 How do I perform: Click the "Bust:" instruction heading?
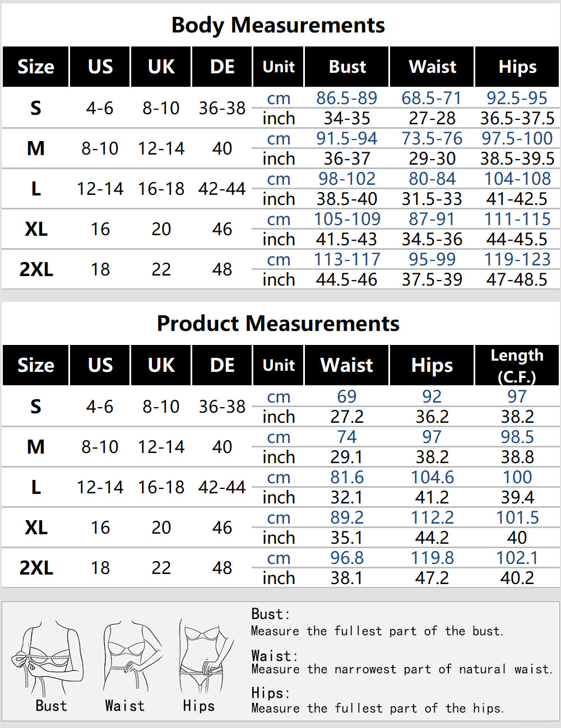[x=270, y=614]
